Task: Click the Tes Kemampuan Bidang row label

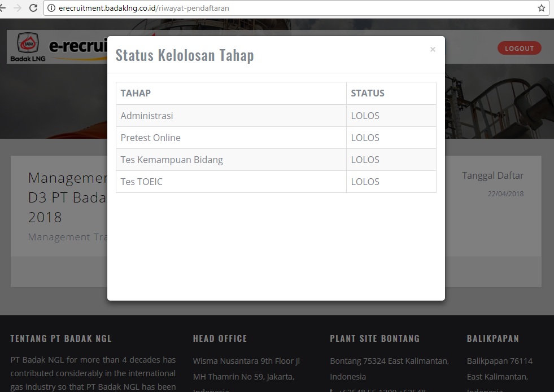Action: click(172, 160)
